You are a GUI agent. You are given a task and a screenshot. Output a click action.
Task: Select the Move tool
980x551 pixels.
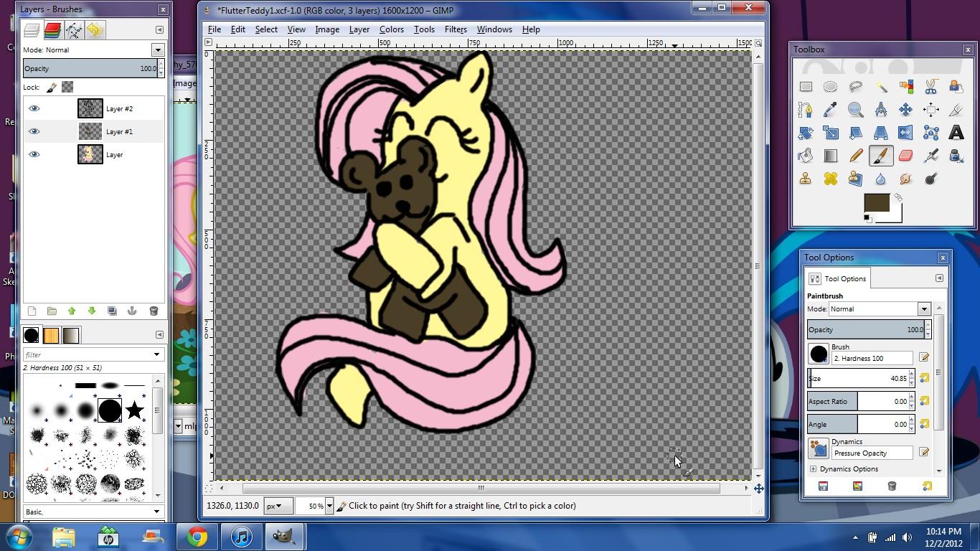[905, 110]
